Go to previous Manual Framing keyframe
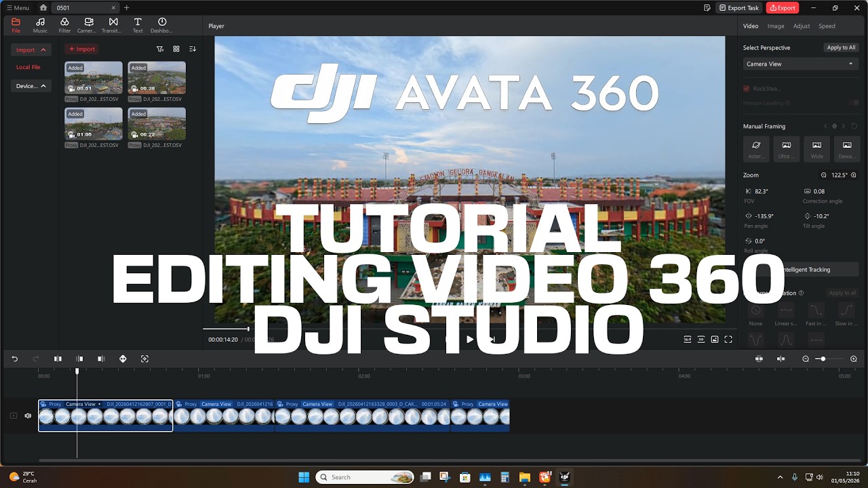 point(825,126)
